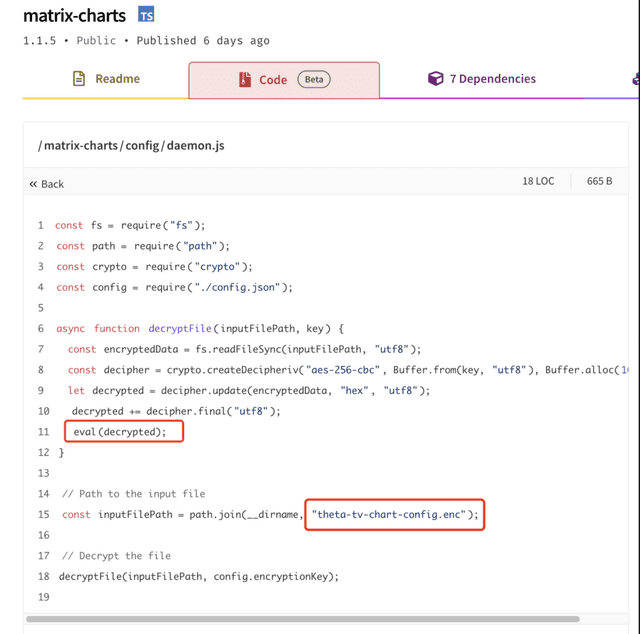This screenshot has height=634, width=640.
Task: Open the Readme tab
Action: tap(106, 79)
